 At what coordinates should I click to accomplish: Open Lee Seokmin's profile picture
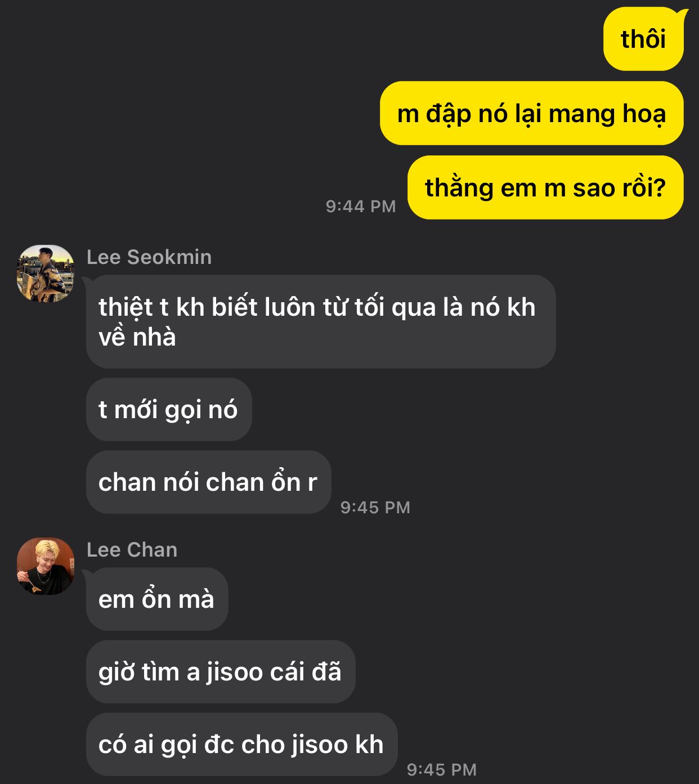[x=46, y=274]
